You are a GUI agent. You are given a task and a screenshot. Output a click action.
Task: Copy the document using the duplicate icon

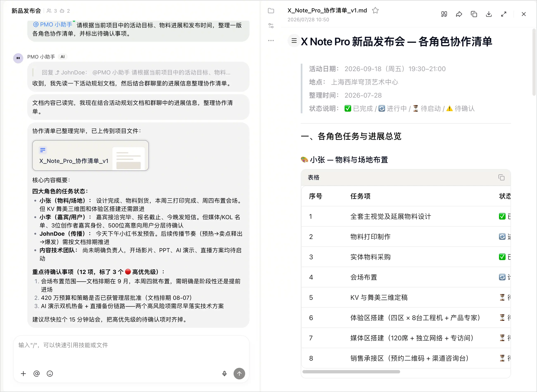tap(474, 14)
